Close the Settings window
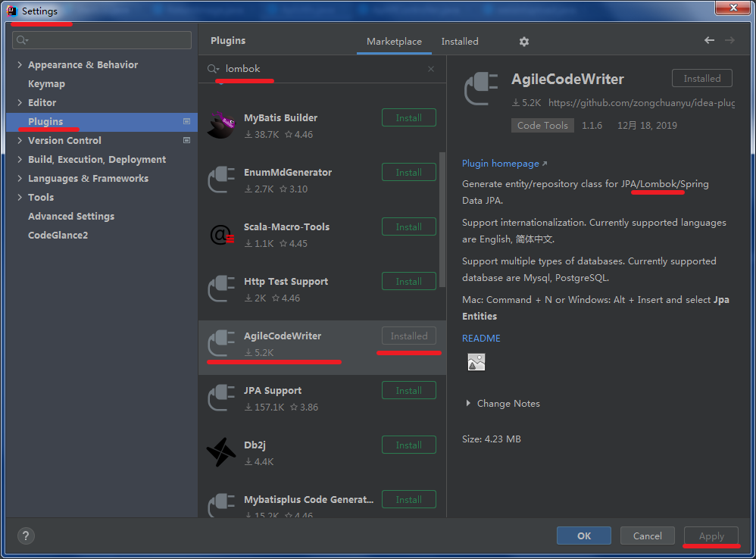The image size is (756, 559). pos(733,8)
